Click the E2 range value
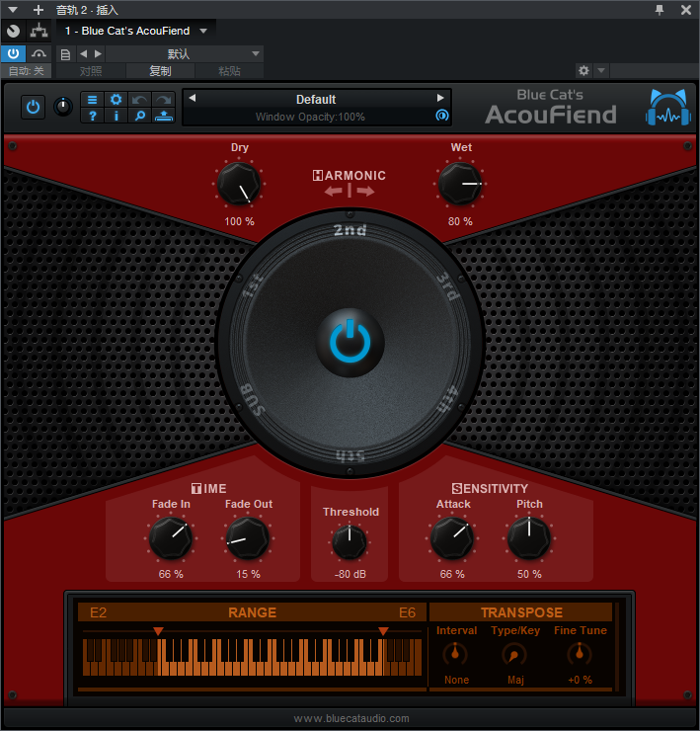 [98, 612]
